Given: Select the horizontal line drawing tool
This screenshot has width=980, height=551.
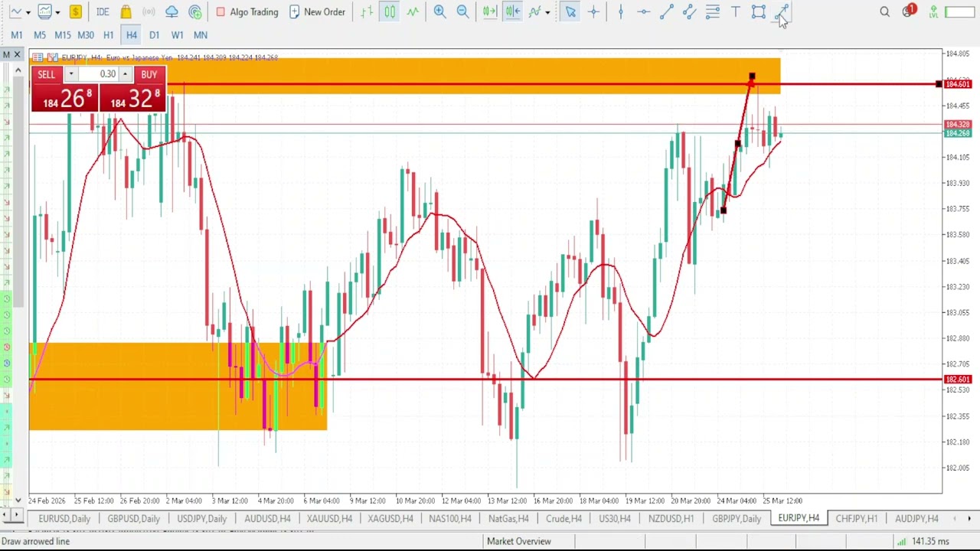Looking at the screenshot, I should pos(643,11).
